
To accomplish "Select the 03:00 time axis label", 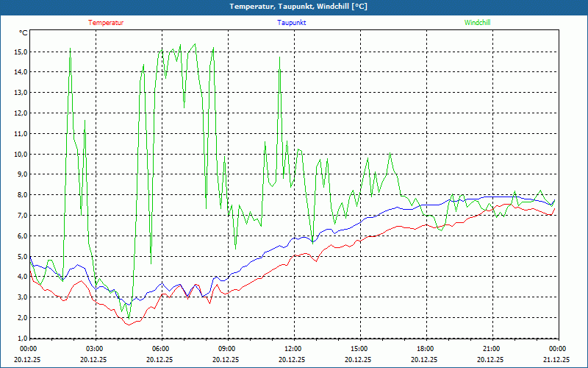I will pos(95,349).
